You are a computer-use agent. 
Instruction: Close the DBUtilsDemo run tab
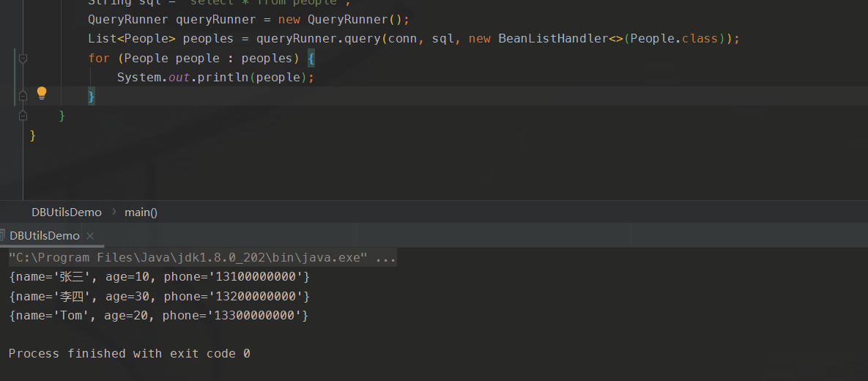[90, 236]
